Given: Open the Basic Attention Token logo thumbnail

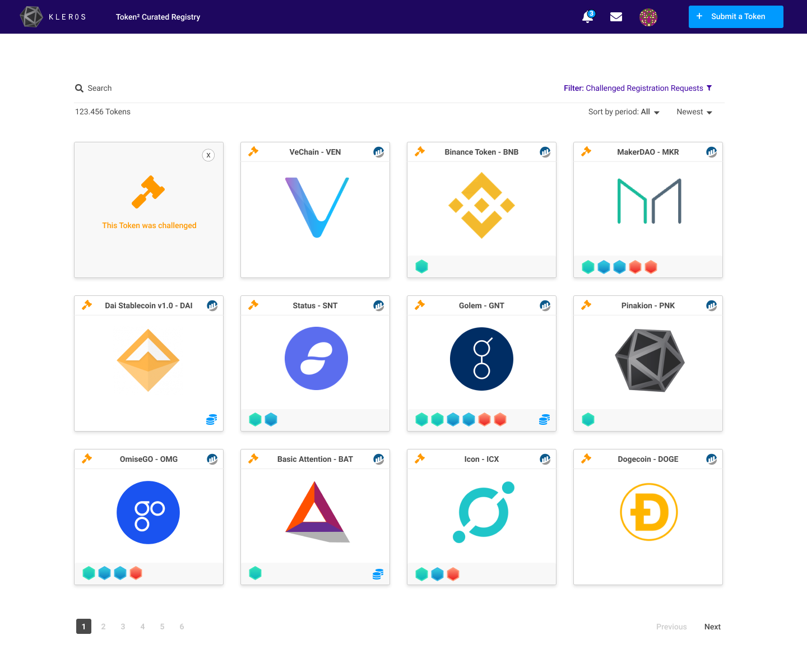Looking at the screenshot, I should pyautogui.click(x=317, y=512).
